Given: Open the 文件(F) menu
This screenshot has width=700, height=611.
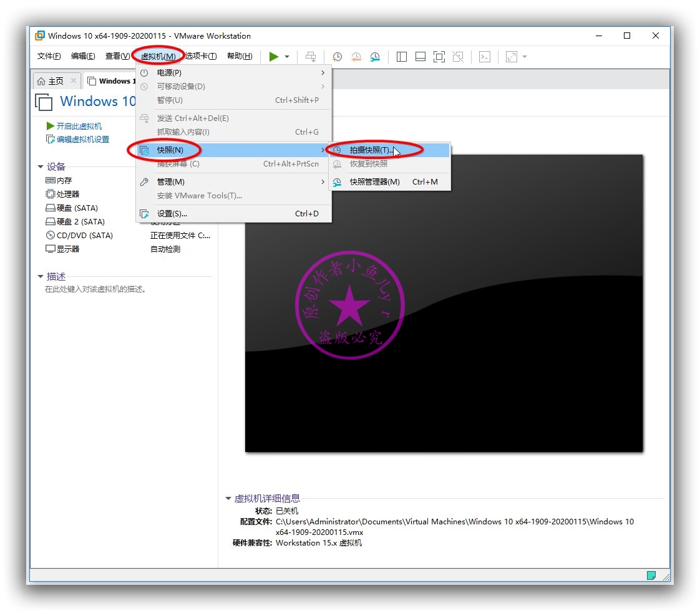Looking at the screenshot, I should pos(49,56).
